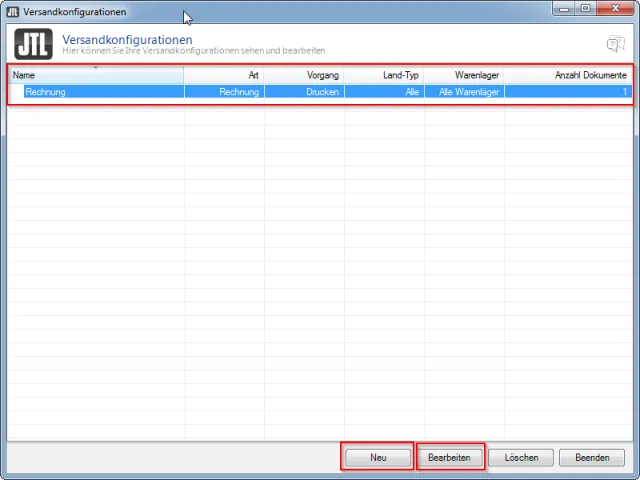Click the Alle Warenläger cell

(x=464, y=92)
